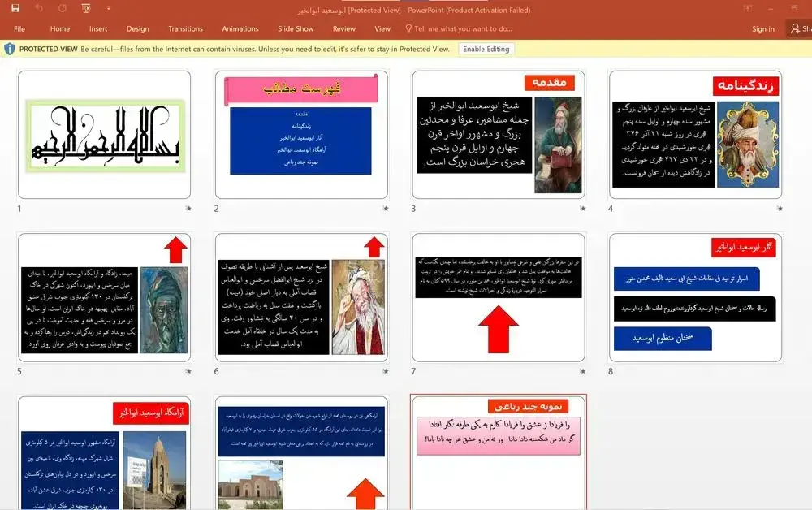This screenshot has width=812, height=510.
Task: Switch to the Transitions tab
Action: point(185,28)
